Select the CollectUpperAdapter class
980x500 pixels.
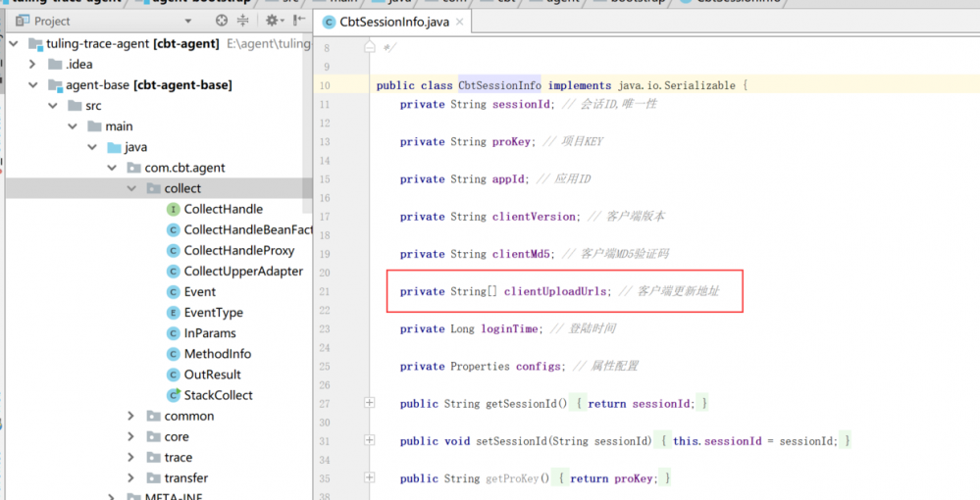point(243,271)
